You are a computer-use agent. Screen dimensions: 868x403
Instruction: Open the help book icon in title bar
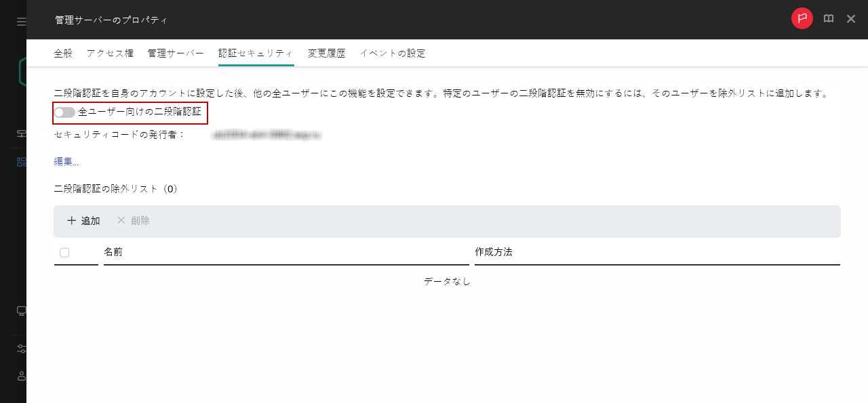[x=828, y=19]
